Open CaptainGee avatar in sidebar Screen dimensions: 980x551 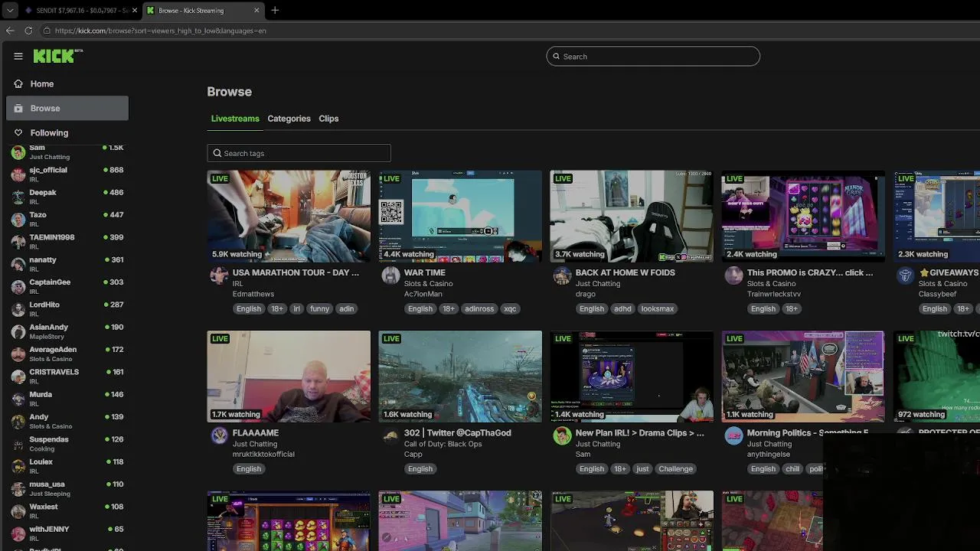click(x=18, y=287)
